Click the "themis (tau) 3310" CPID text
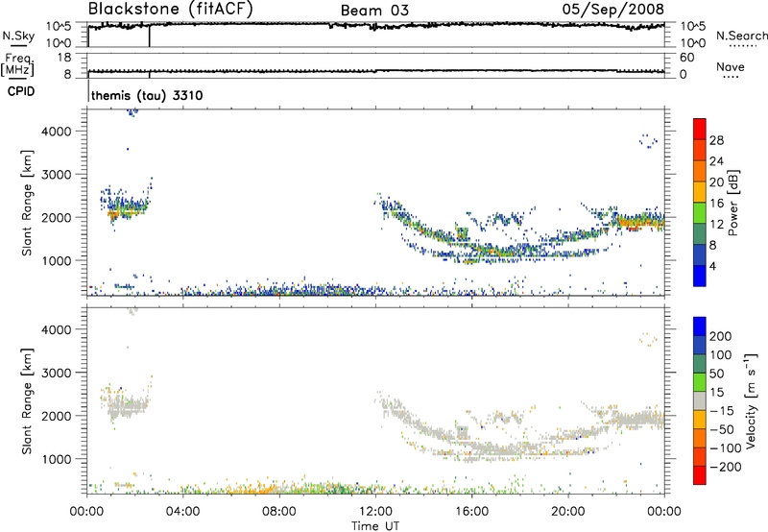The width and height of the screenshot is (768, 532). [x=147, y=95]
